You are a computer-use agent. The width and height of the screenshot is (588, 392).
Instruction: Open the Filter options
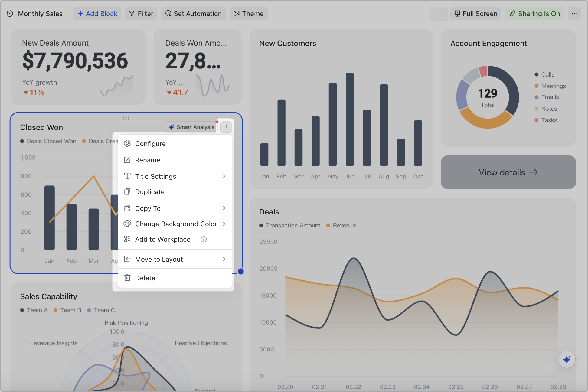point(141,14)
